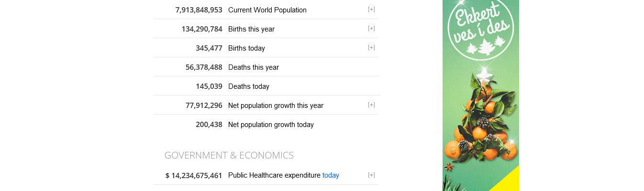The width and height of the screenshot is (644, 191).
Task: Click the Deaths today label
Action: tap(249, 86)
